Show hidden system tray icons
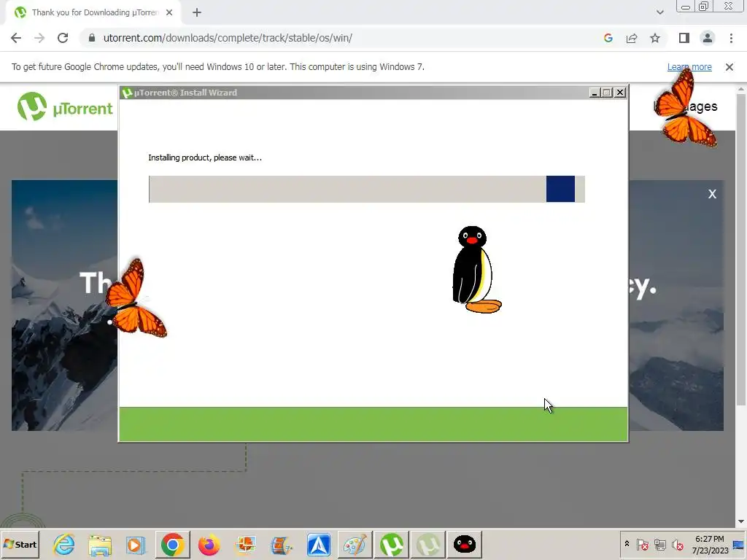The width and height of the screenshot is (747, 560). (x=627, y=543)
